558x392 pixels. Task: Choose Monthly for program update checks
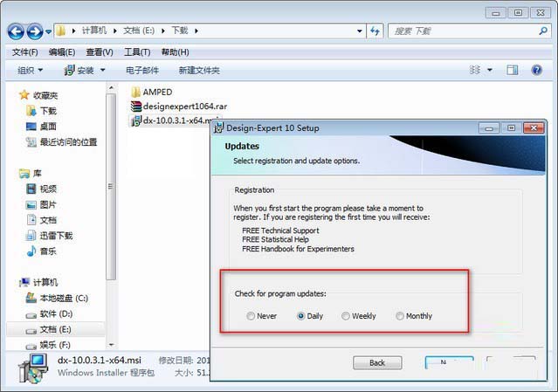point(414,316)
